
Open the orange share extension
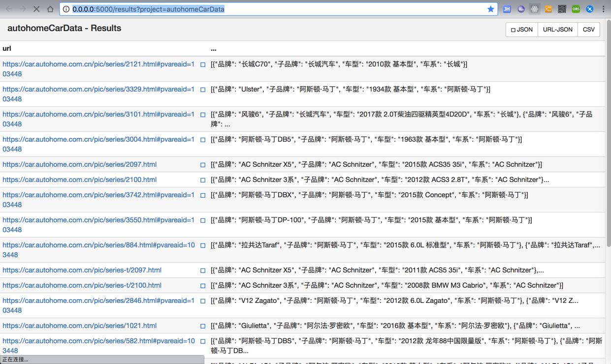click(x=548, y=9)
